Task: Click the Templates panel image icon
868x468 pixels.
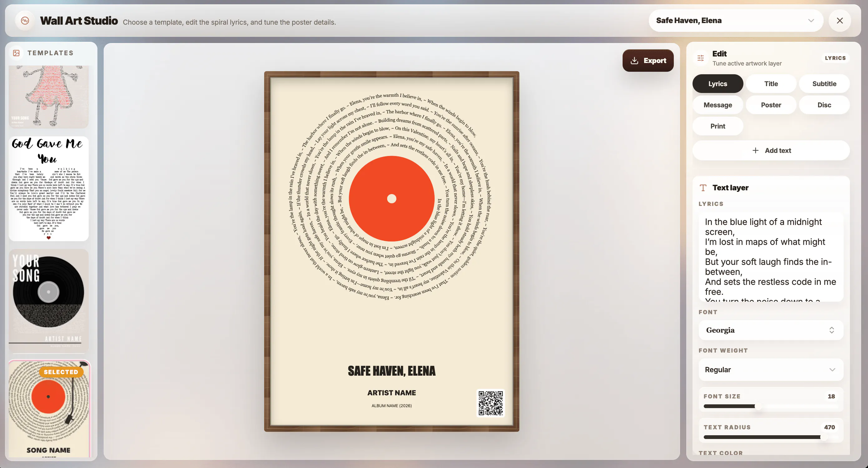Action: (x=16, y=53)
